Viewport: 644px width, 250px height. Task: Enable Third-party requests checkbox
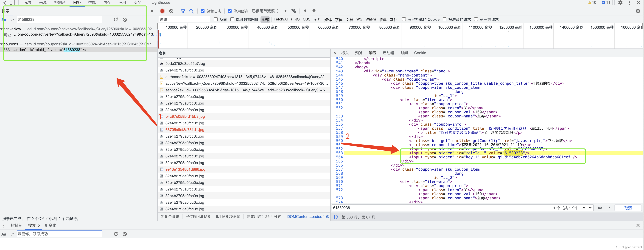[476, 19]
